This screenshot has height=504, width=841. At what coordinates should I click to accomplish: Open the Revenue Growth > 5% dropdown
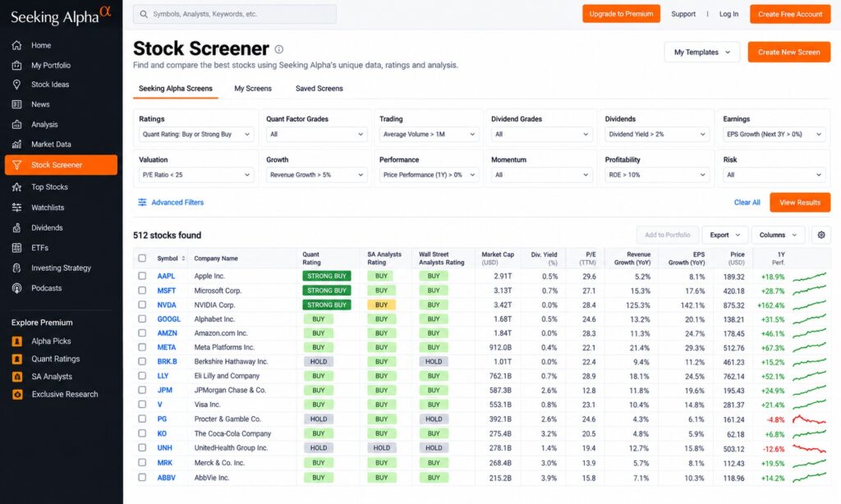point(316,175)
